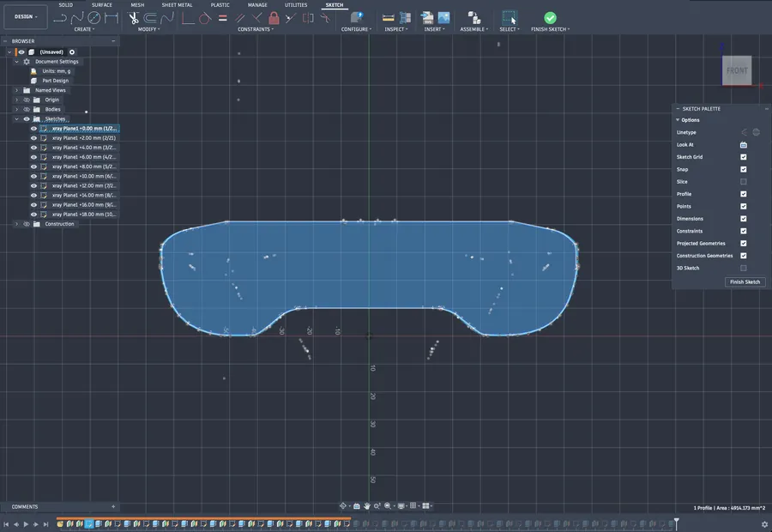Select the Units: mm, g item
Screen dimensions: 772x532
tap(56, 71)
